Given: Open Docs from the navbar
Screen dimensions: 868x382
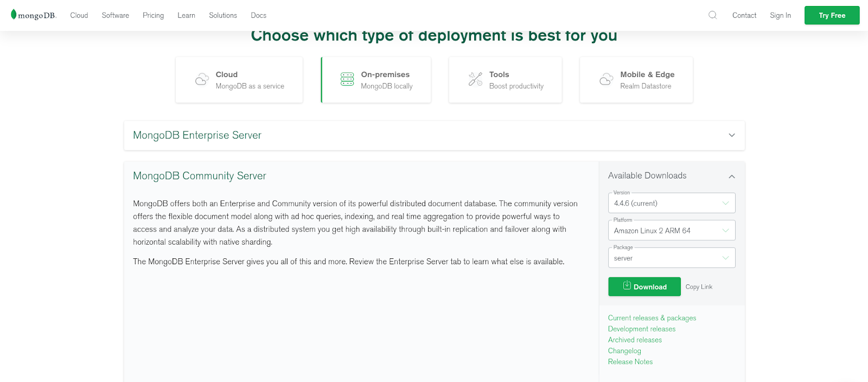Looking at the screenshot, I should (258, 15).
